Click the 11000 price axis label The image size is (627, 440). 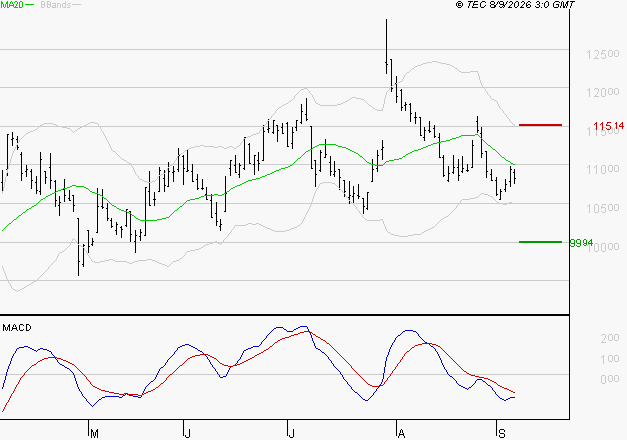pyautogui.click(x=603, y=170)
